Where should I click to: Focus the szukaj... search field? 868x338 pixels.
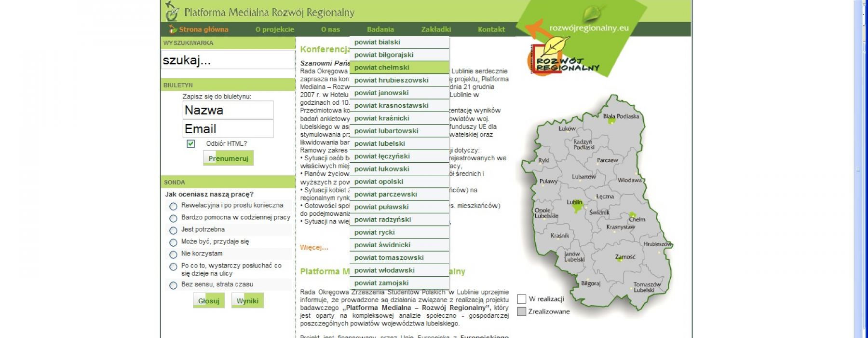[x=228, y=60]
